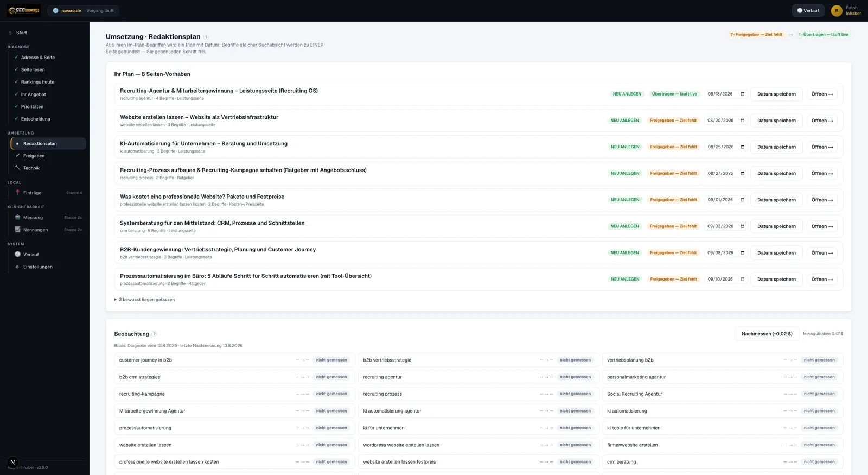Open calendar picker for date 09/08/2026
Image resolution: width=868 pixels, height=475 pixels.
pyautogui.click(x=743, y=252)
